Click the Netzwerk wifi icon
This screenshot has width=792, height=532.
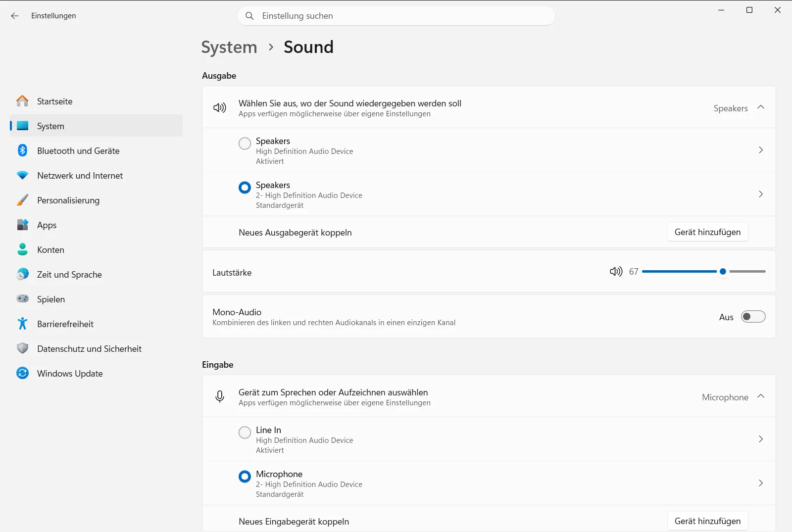[x=22, y=175]
